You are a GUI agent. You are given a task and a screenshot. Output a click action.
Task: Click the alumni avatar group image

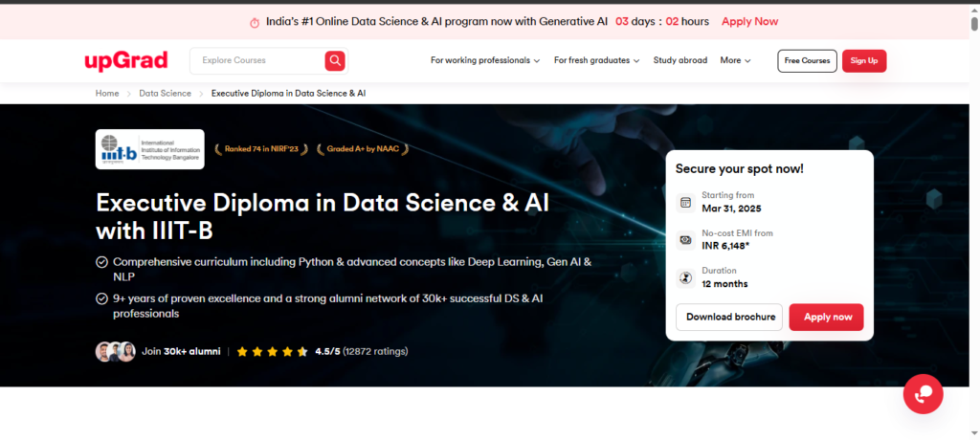115,352
